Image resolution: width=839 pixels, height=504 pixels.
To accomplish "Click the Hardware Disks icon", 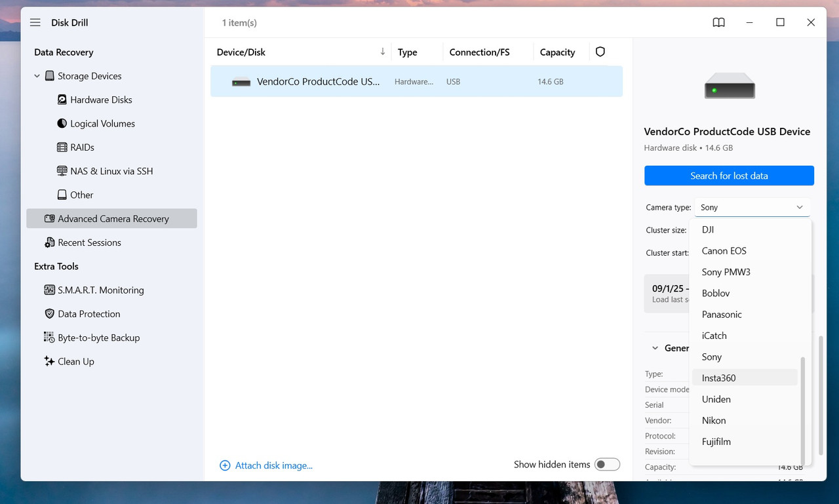I will pos(62,100).
